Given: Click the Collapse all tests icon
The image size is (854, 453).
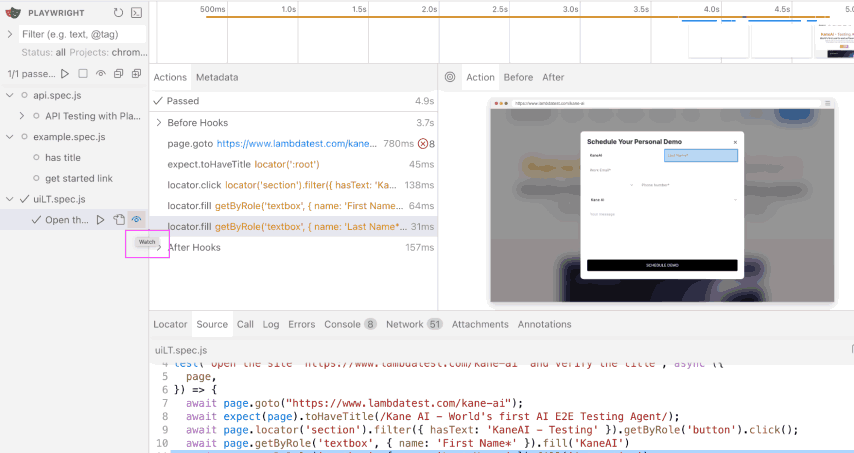Looking at the screenshot, I should tap(118, 74).
